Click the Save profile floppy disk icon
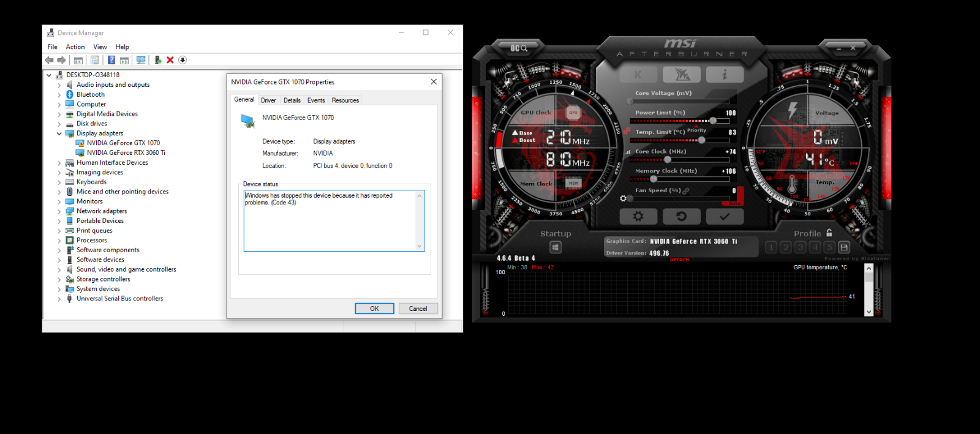Screen dimensions: 980x434 [844, 247]
